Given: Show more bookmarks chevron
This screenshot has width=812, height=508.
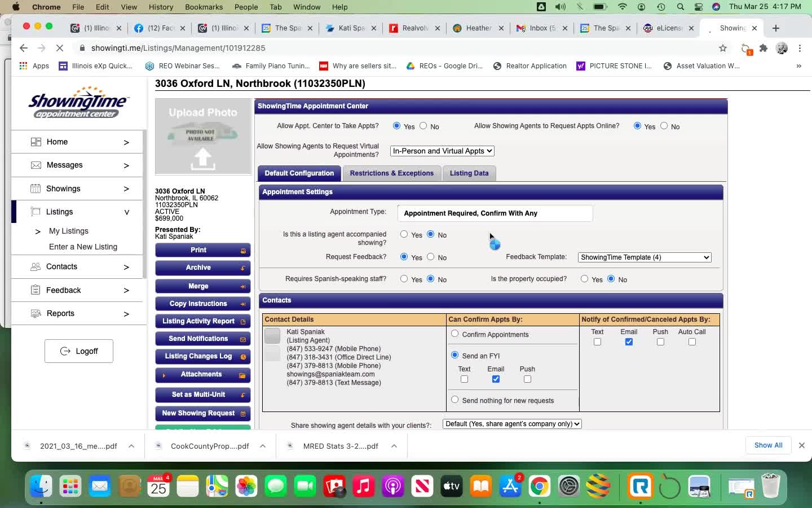Looking at the screenshot, I should pyautogui.click(x=798, y=66).
